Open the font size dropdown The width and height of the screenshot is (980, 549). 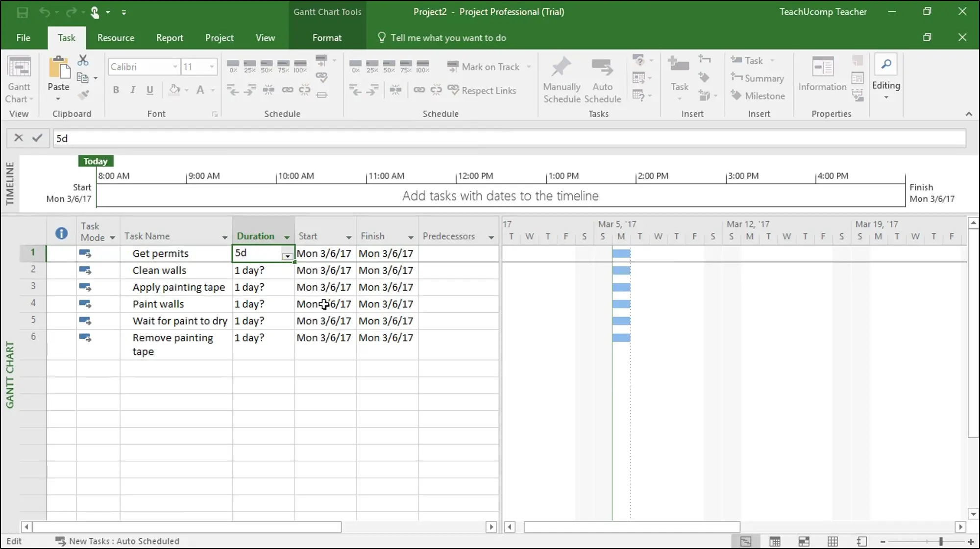click(x=211, y=67)
